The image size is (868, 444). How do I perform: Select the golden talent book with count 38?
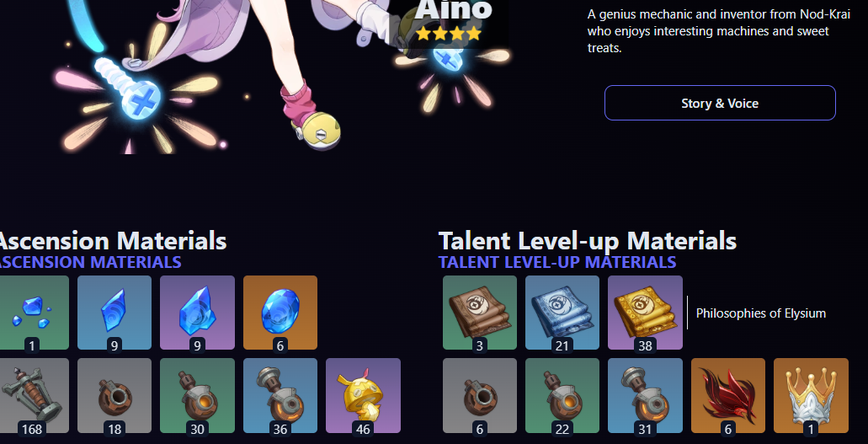(645, 313)
